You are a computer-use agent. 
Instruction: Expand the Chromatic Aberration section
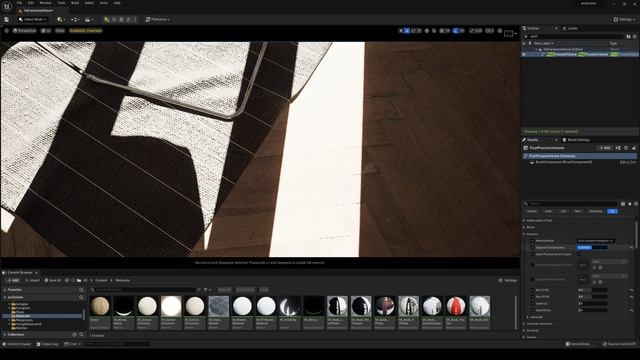pos(524,324)
